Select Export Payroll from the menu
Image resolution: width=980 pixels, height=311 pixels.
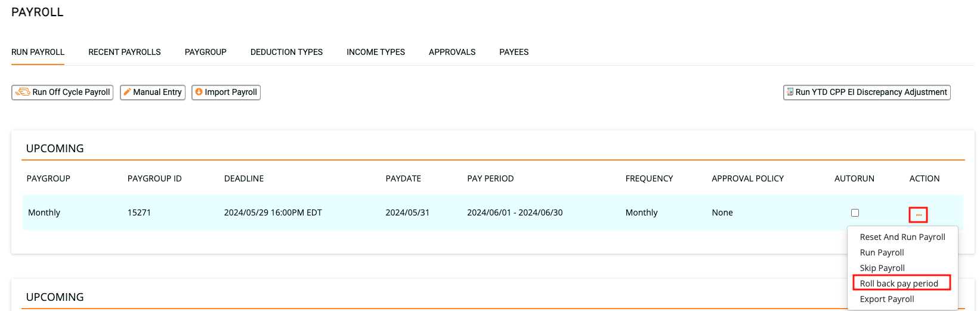[x=886, y=299]
